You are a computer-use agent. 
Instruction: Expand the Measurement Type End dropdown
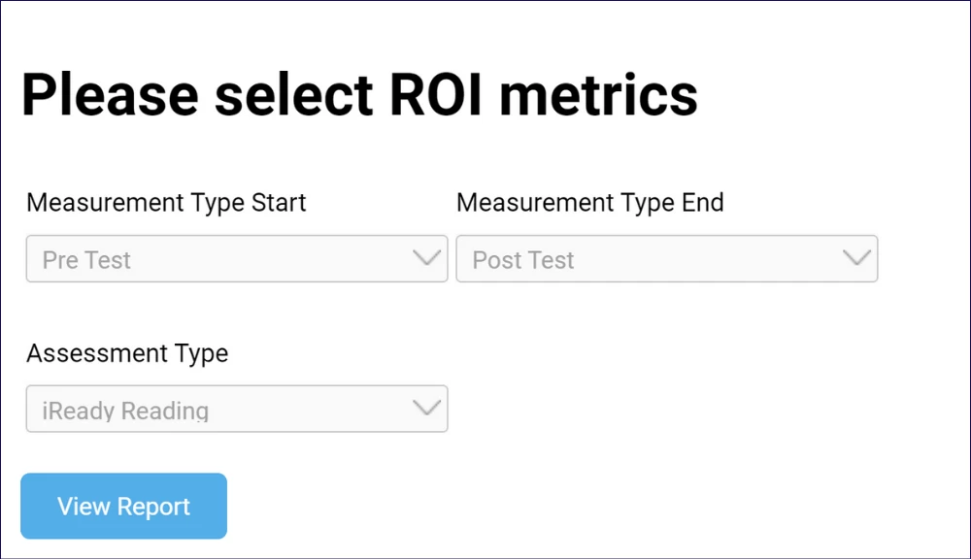(666, 259)
